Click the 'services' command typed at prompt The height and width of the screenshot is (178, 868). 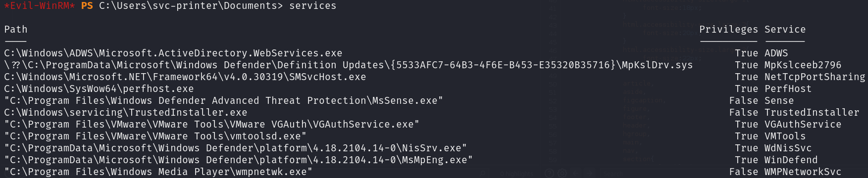pos(313,6)
